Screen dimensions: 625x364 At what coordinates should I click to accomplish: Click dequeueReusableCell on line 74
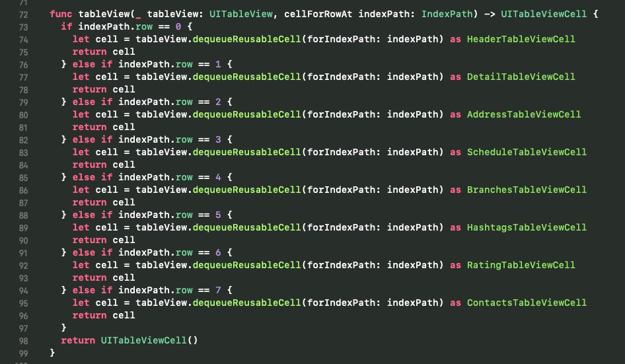pyautogui.click(x=246, y=39)
